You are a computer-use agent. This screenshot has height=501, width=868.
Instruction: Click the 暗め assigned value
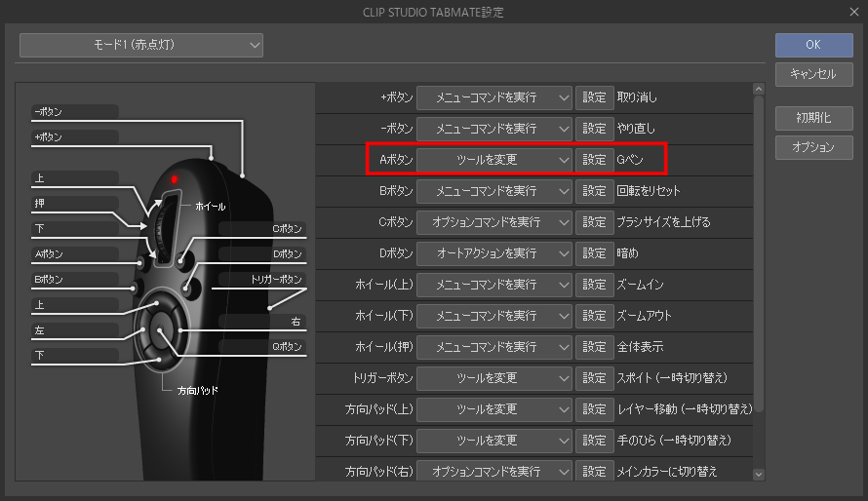tap(627, 253)
